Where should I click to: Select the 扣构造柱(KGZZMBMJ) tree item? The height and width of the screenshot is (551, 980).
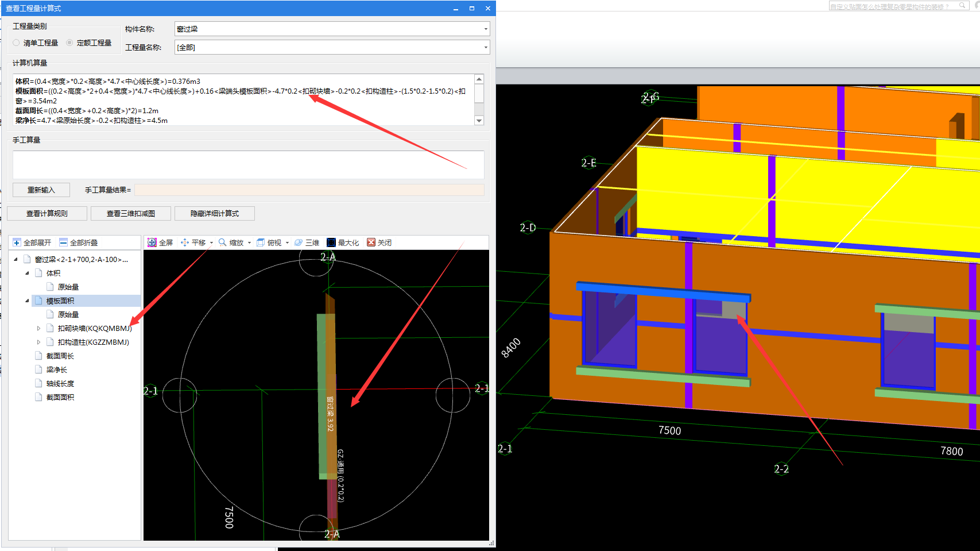(94, 342)
